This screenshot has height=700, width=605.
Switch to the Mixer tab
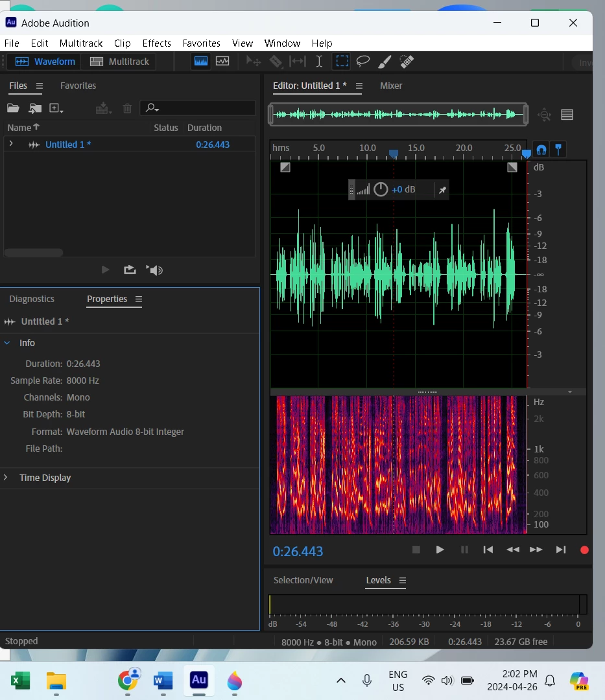click(x=391, y=86)
